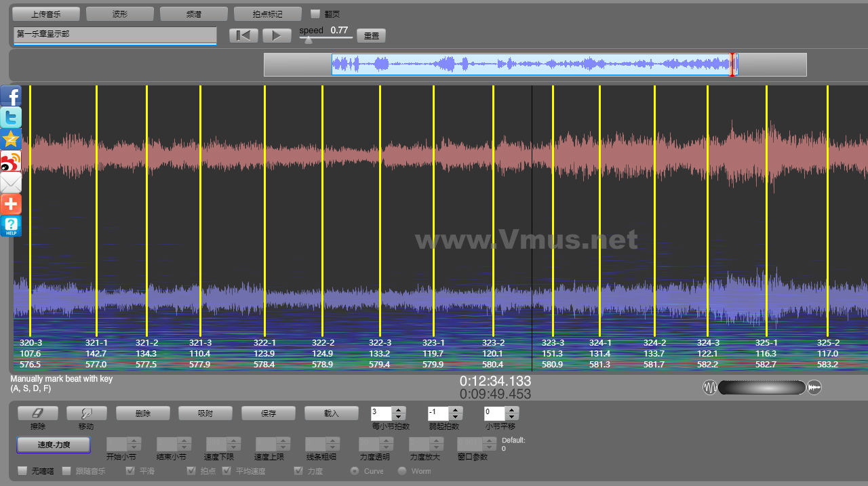Click the speed slider handle
The image size is (868, 486).
309,40
